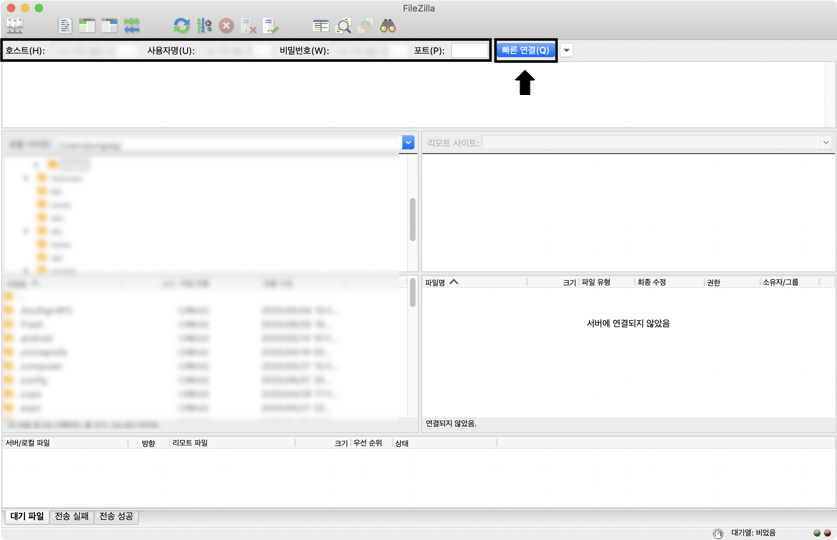Click the disconnect from server icon
This screenshot has height=540, width=837.
(249, 26)
